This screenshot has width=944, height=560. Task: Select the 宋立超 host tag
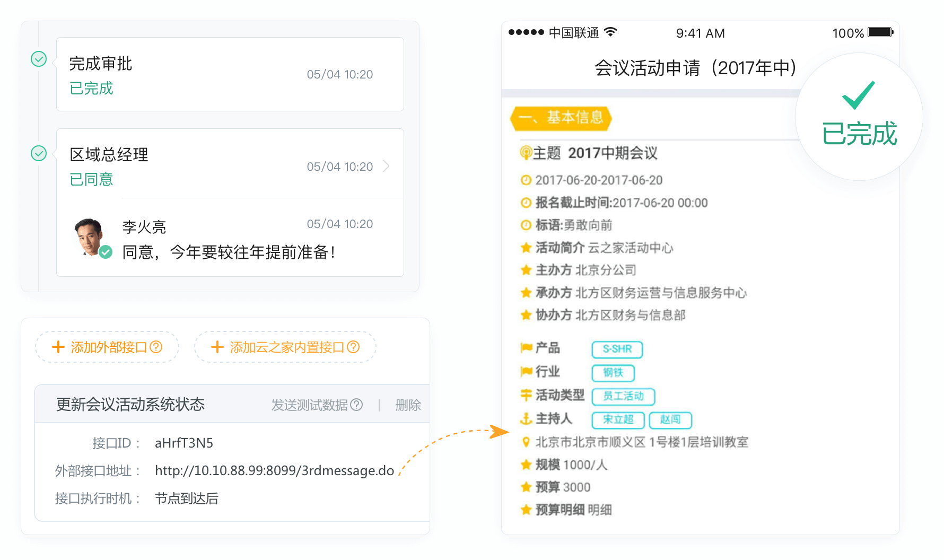(618, 419)
